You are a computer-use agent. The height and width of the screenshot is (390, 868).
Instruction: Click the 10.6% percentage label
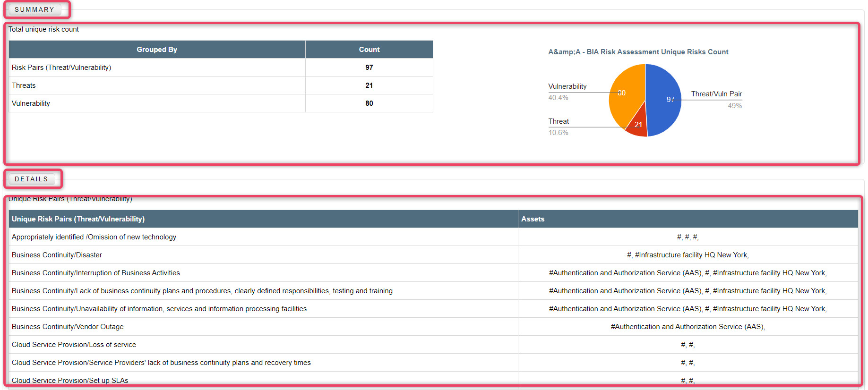558,133
